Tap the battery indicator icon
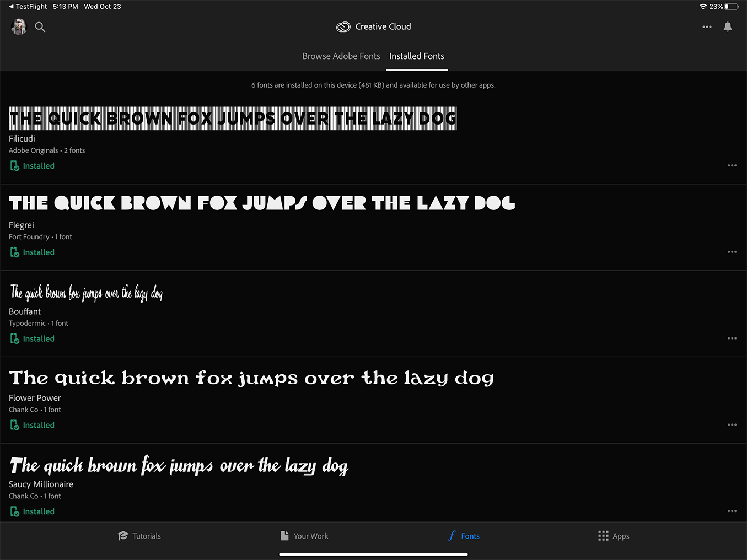The height and width of the screenshot is (560, 747). [x=732, y=7]
